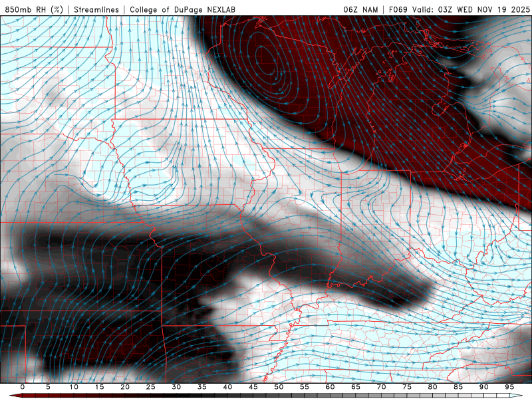Select the colorbar label '50'
This screenshot has width=532, height=399.
tap(279, 387)
